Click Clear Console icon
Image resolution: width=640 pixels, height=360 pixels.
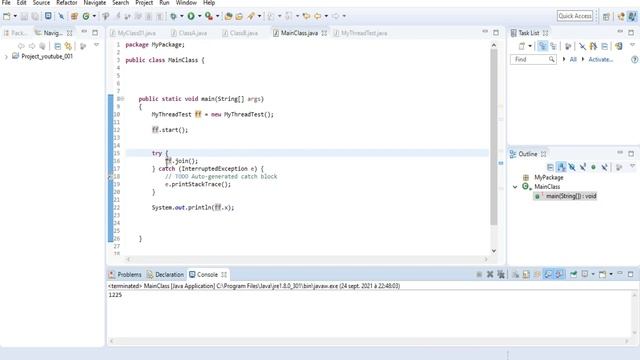coord(516,274)
